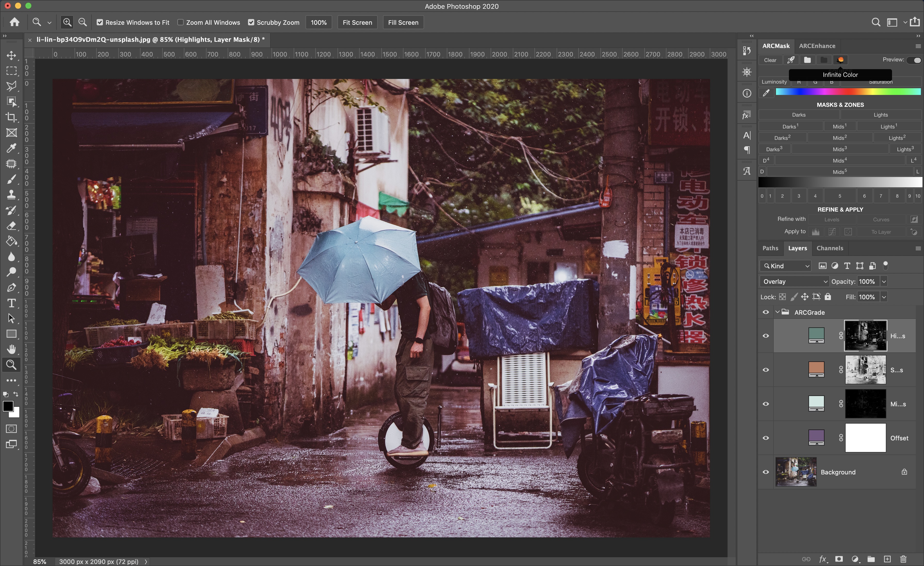Switch to the Channels tab

coord(829,248)
